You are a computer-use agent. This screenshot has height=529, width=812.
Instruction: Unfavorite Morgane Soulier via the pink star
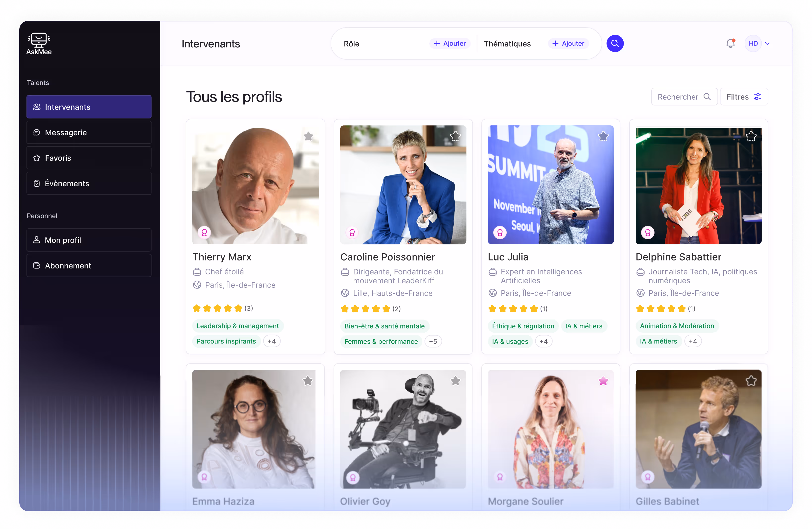pyautogui.click(x=603, y=381)
